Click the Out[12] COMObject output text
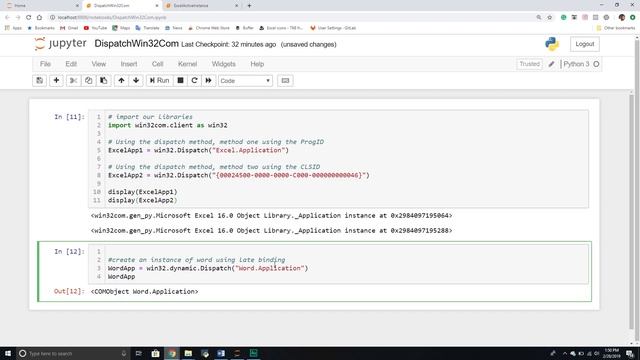This screenshot has height=360, width=640. point(144,291)
